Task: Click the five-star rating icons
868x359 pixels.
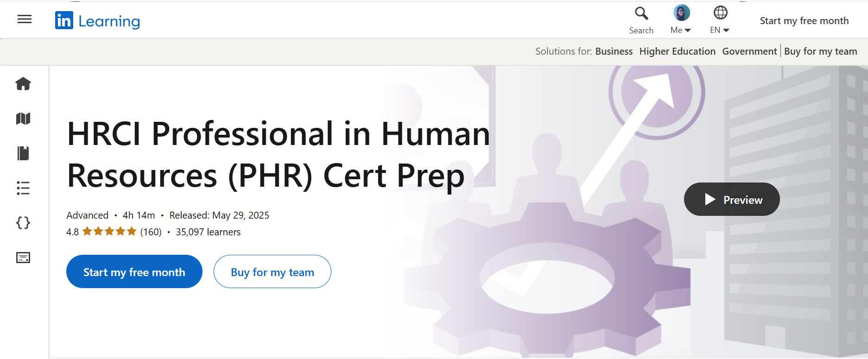Action: pos(109,231)
